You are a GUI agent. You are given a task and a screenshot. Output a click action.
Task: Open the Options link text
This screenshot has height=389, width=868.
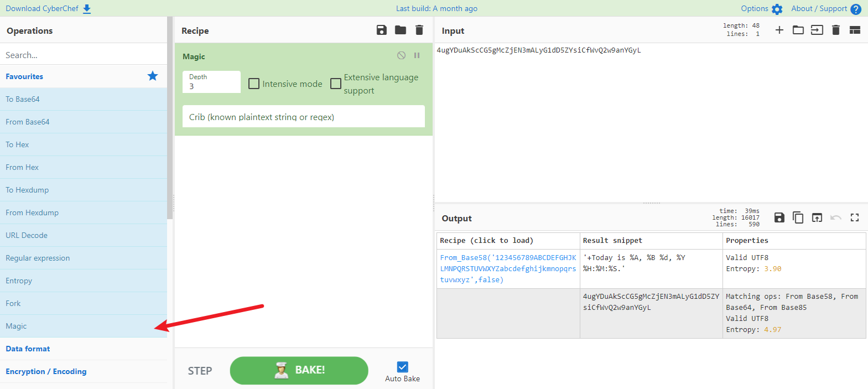tap(755, 9)
